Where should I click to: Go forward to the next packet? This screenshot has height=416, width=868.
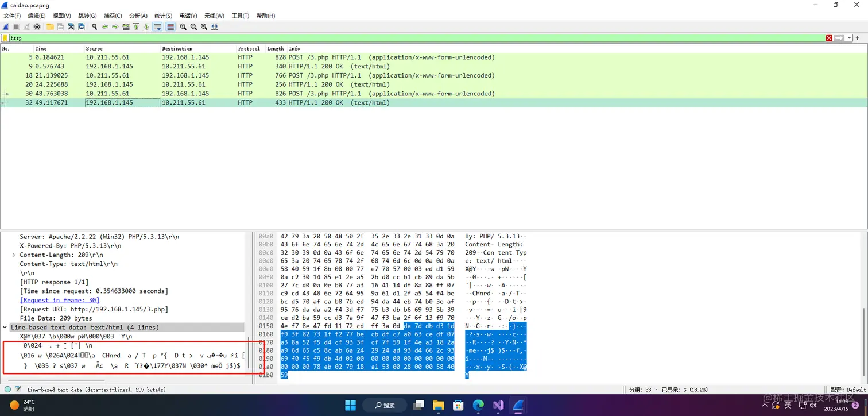(x=115, y=27)
